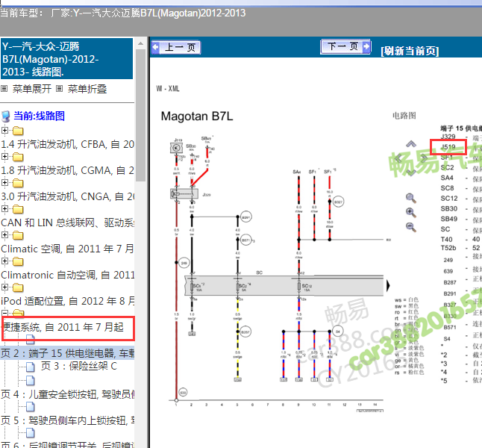
Task: Expand the 3.0 升汽油发动机 CNGA node
Action: point(4,183)
